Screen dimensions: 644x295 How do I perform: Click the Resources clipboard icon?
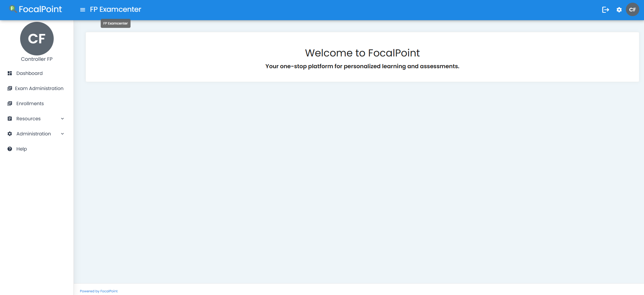pyautogui.click(x=10, y=119)
